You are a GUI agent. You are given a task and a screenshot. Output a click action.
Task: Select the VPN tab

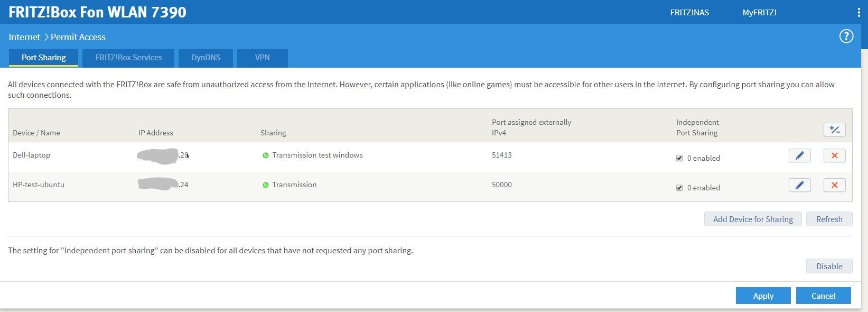[262, 58]
